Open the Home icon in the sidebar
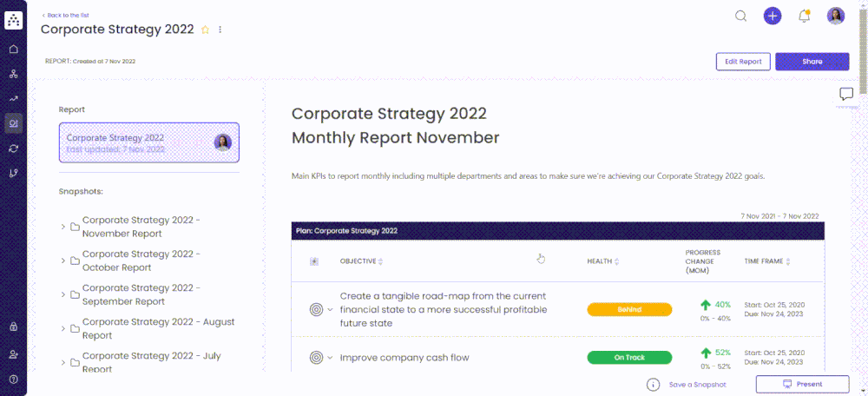Viewport: 868px width, 396px height. [13, 49]
